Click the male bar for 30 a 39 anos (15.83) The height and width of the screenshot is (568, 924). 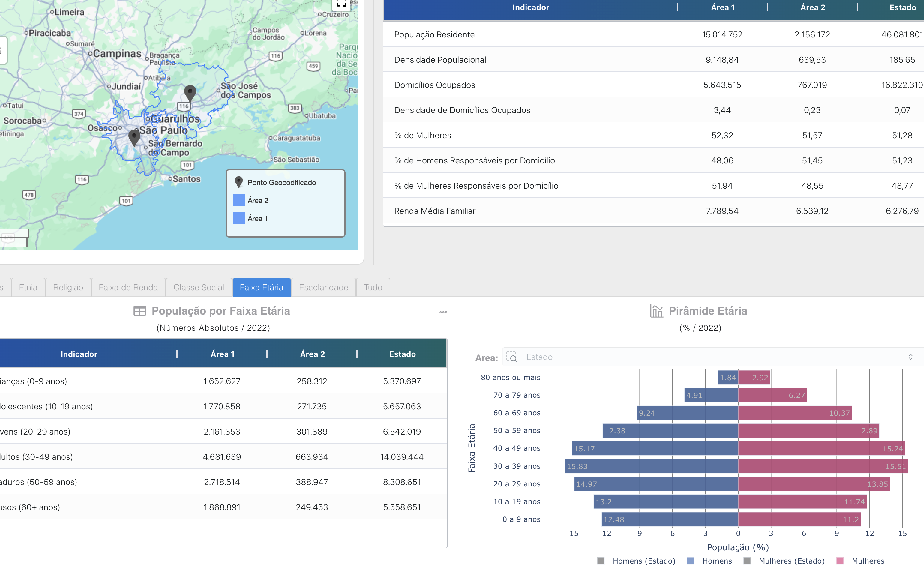[x=652, y=466]
